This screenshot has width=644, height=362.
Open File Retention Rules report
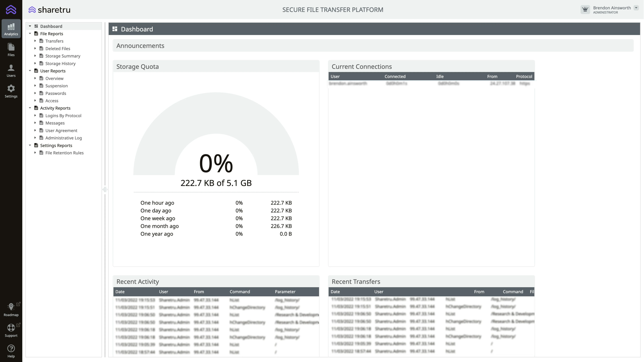point(64,153)
